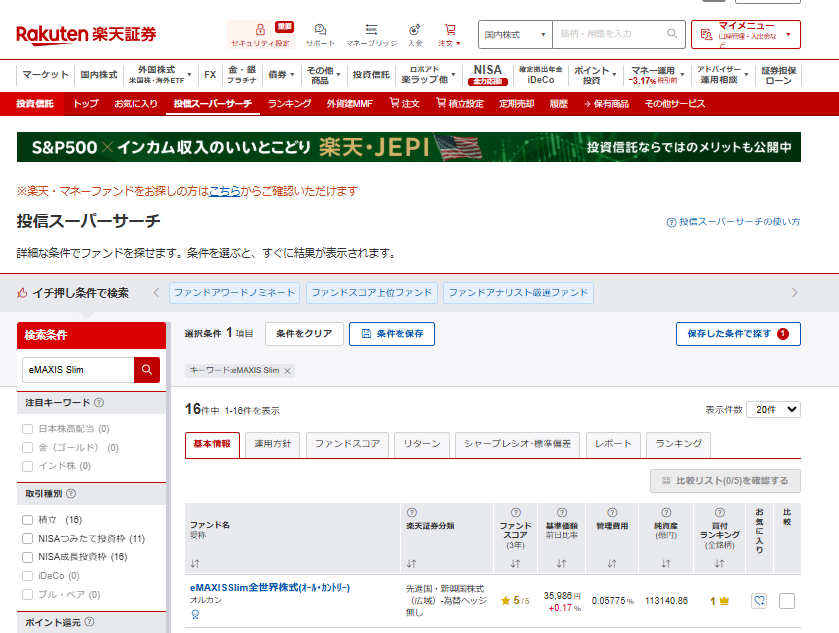Check the インド株 keyword box
The image size is (839, 633).
coord(27,466)
